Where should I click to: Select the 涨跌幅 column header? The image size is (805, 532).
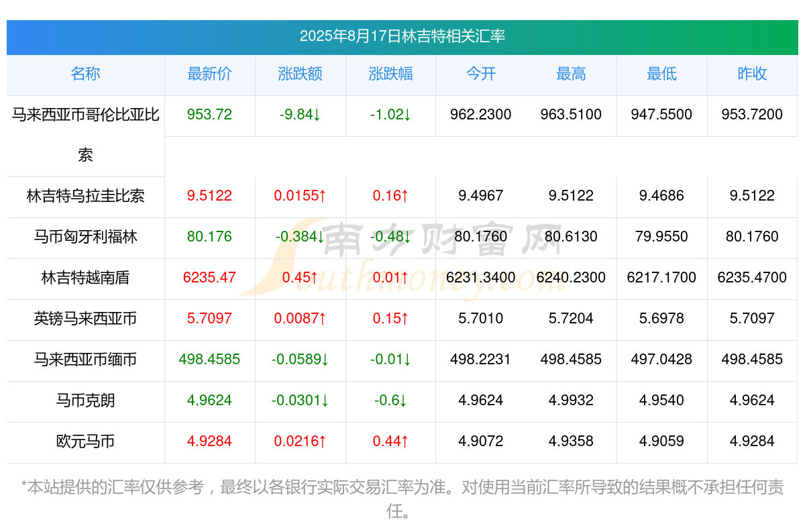click(x=390, y=74)
